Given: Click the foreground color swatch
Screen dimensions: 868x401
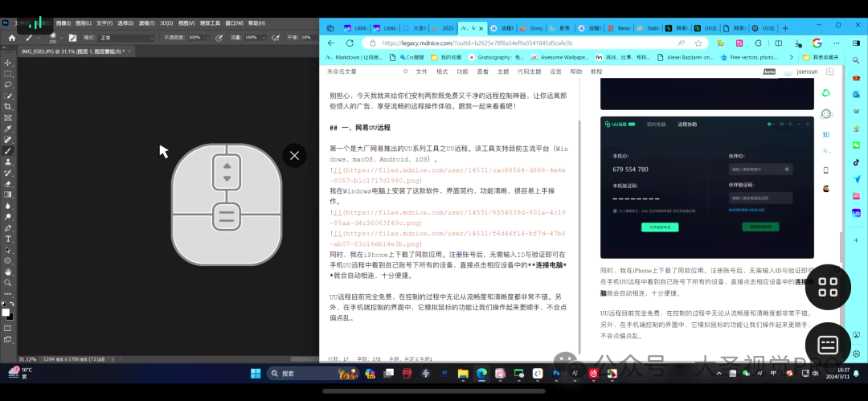Looking at the screenshot, I should point(6,313).
